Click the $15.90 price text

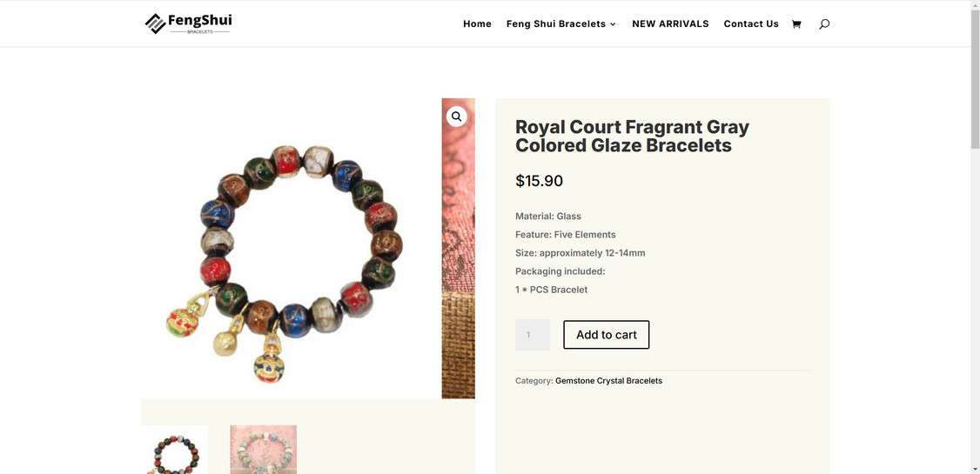pos(540,181)
